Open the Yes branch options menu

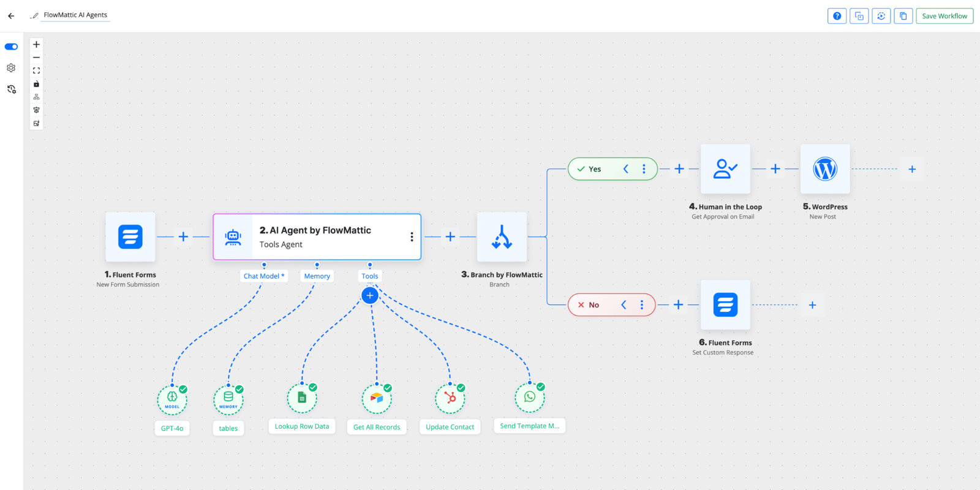(644, 169)
